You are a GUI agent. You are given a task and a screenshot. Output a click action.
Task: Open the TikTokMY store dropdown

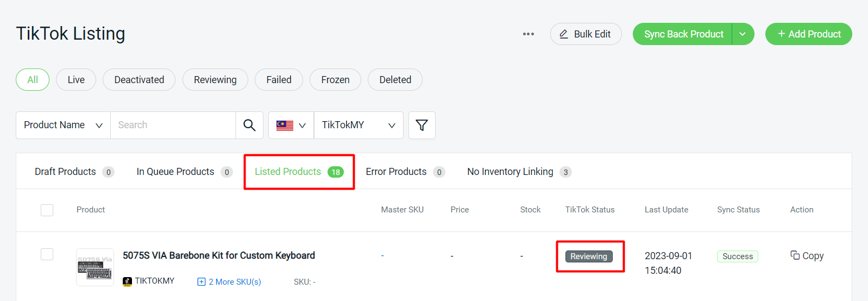pyautogui.click(x=358, y=125)
